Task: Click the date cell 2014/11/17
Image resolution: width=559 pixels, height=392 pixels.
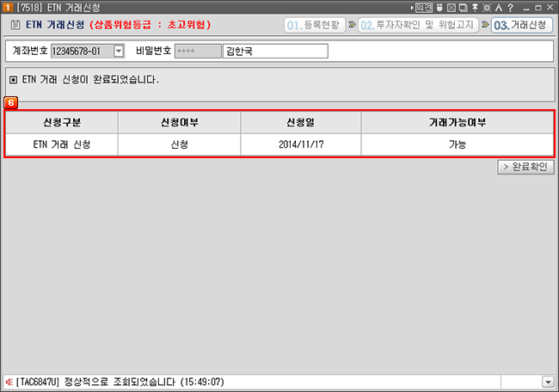Action: (301, 144)
